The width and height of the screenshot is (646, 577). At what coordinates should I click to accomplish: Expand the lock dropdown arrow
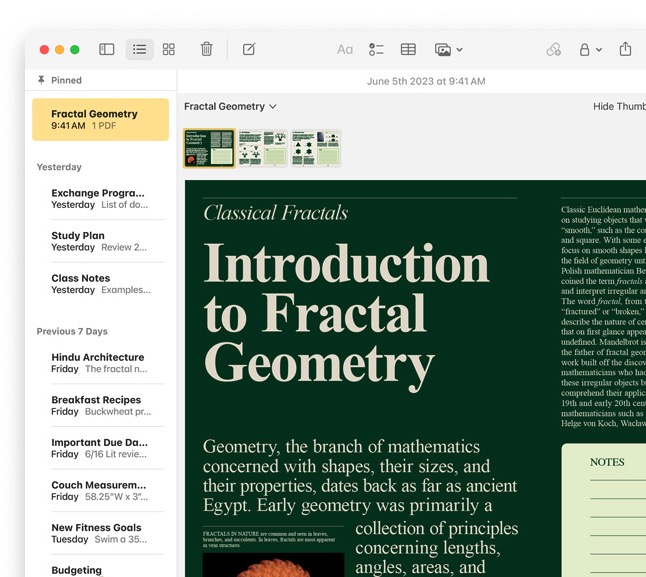coord(599,50)
